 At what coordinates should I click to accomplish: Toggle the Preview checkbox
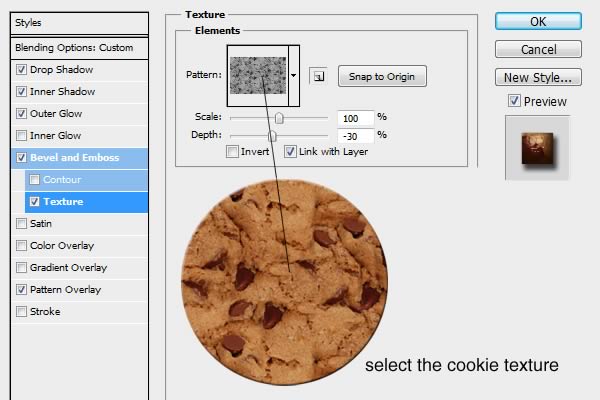tap(514, 101)
